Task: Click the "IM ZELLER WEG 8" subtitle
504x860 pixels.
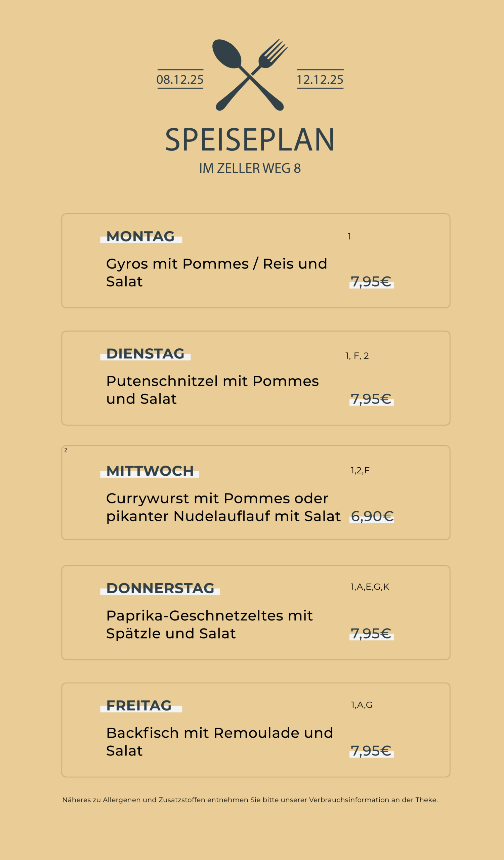Action: click(x=250, y=168)
